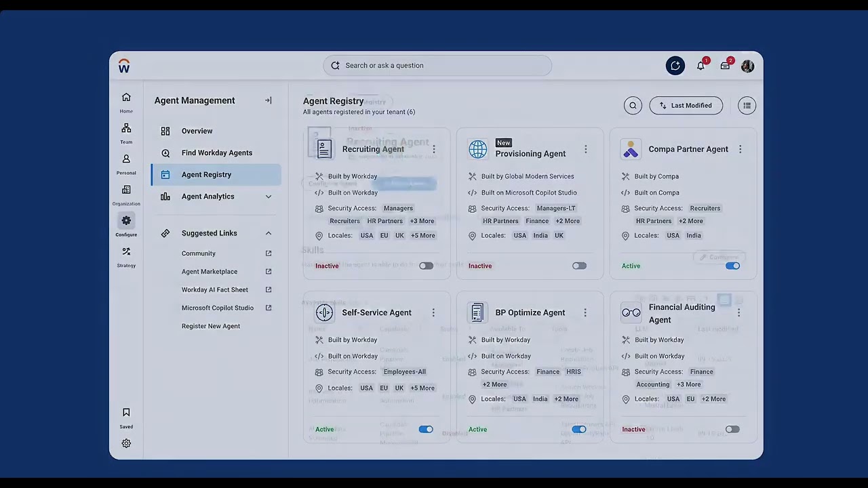Screen dimensions: 868x488
Task: Disable the Self-Service Agent toggle
Action: tap(426, 429)
